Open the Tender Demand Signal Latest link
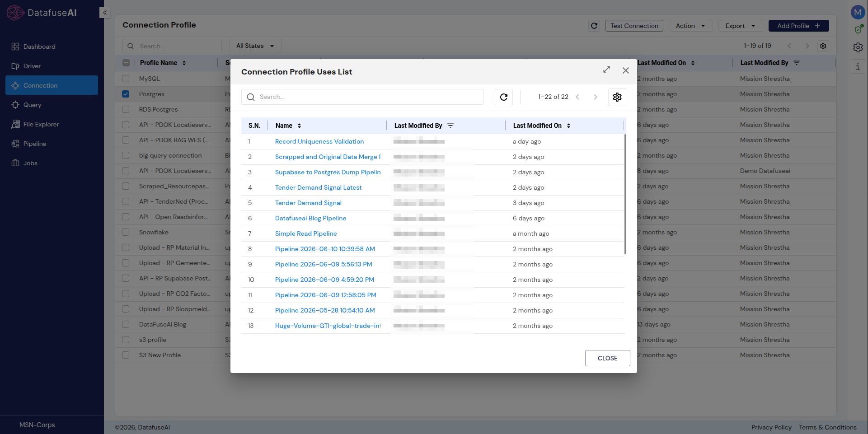 pyautogui.click(x=319, y=187)
